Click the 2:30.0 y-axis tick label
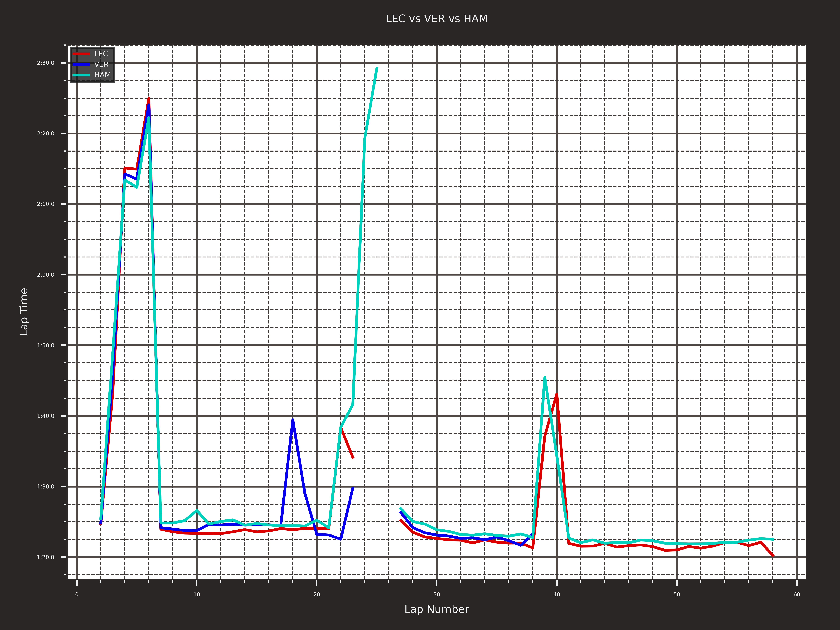The width and height of the screenshot is (840, 630). tap(45, 63)
